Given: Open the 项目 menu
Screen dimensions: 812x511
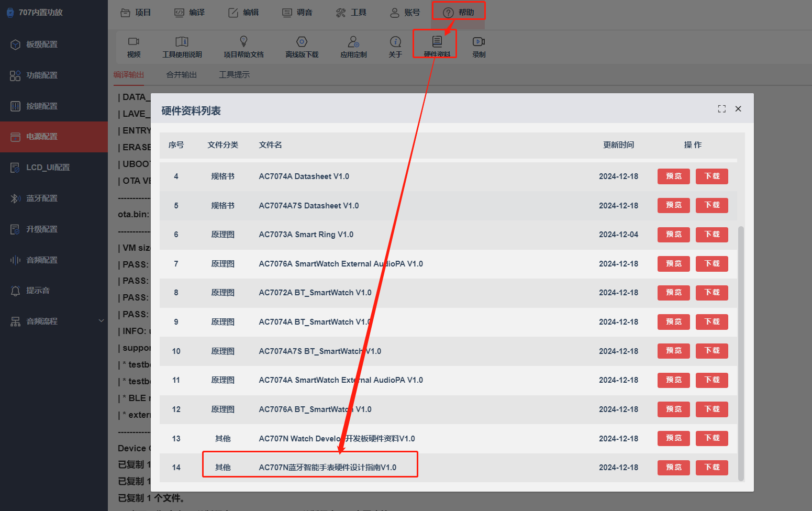Looking at the screenshot, I should pos(136,13).
